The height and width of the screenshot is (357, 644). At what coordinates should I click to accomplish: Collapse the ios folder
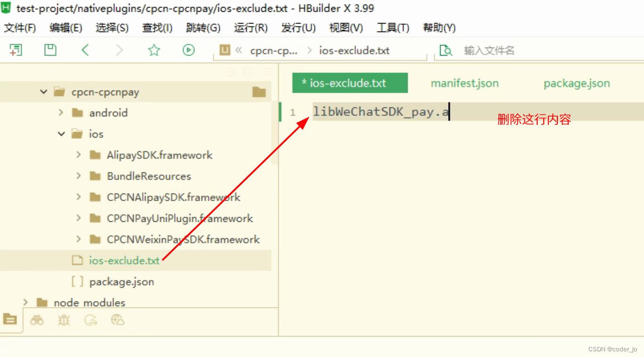[61, 134]
